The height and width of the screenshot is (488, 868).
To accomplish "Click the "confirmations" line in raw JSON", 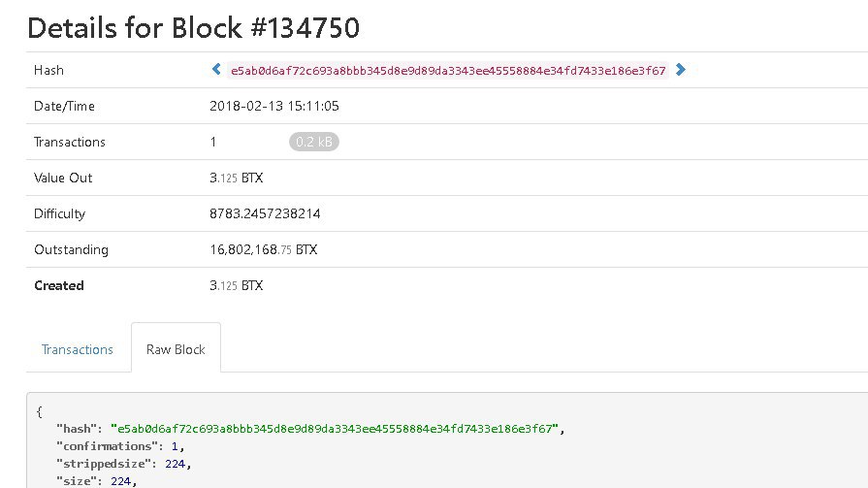I will pos(120,445).
